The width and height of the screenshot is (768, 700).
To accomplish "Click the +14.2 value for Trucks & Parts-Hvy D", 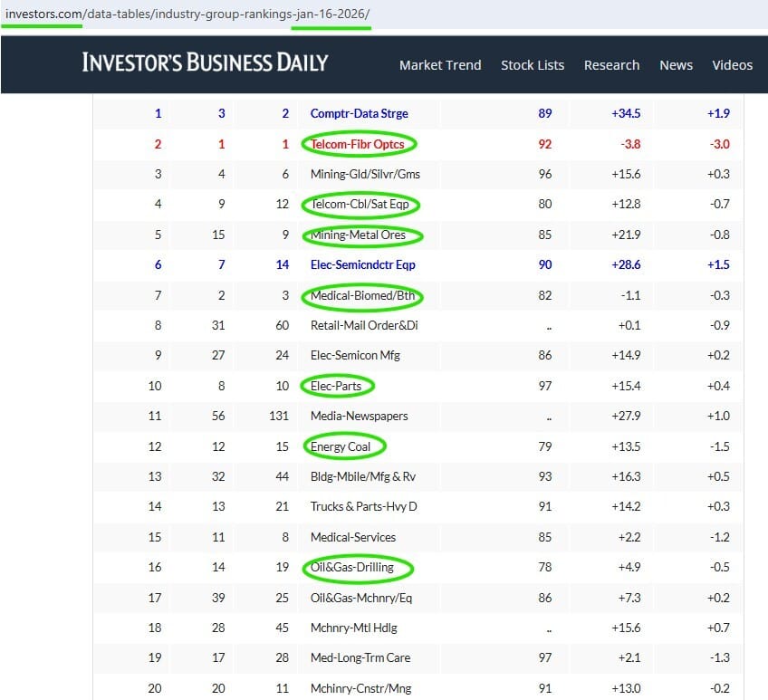I will 626,507.
